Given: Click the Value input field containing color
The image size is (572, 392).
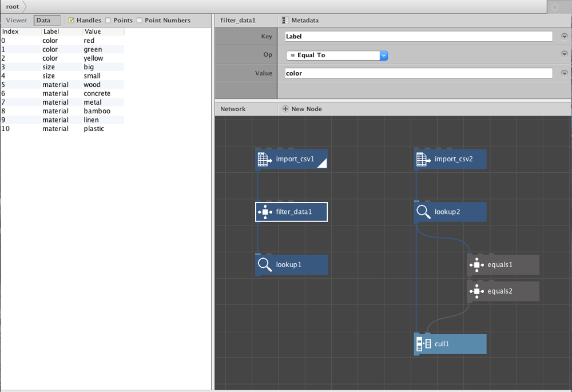Looking at the screenshot, I should point(419,73).
